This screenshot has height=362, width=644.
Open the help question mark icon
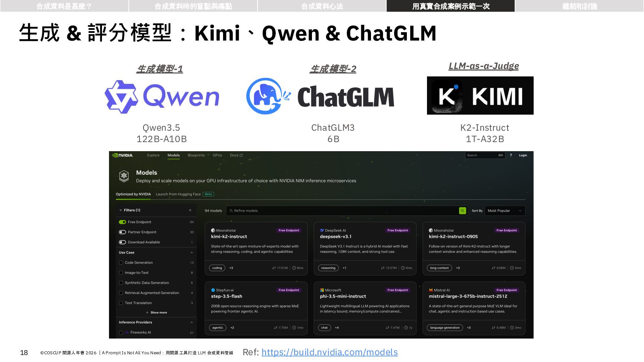pyautogui.click(x=511, y=155)
